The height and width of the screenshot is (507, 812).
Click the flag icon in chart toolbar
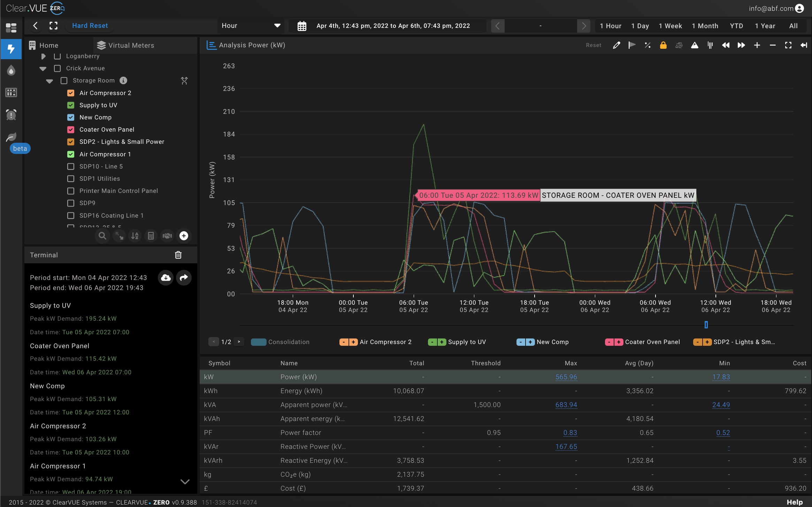[632, 45]
